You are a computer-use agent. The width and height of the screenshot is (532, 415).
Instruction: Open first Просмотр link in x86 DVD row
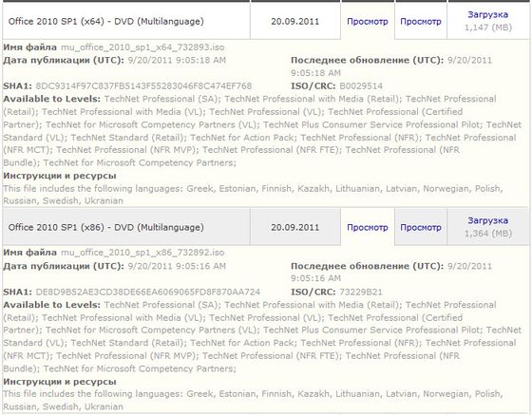tap(368, 228)
